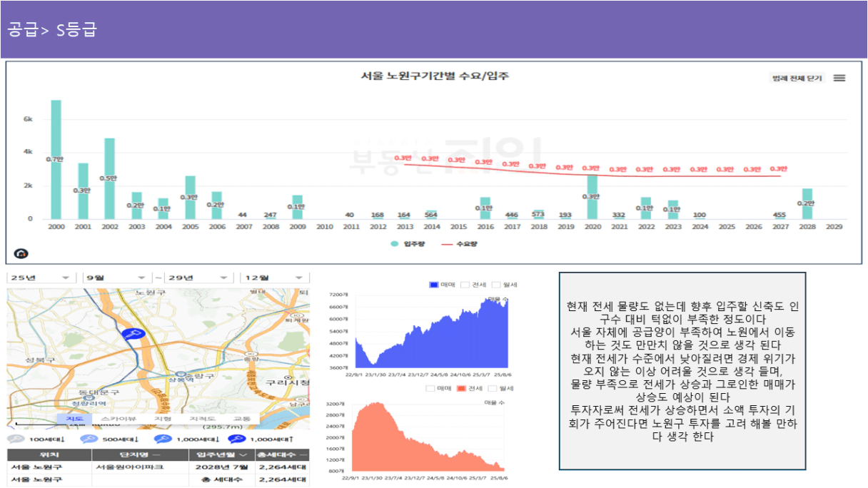Click the light-blue 500세대↓ key legend icon
The width and height of the screenshot is (868, 488).
89,439
